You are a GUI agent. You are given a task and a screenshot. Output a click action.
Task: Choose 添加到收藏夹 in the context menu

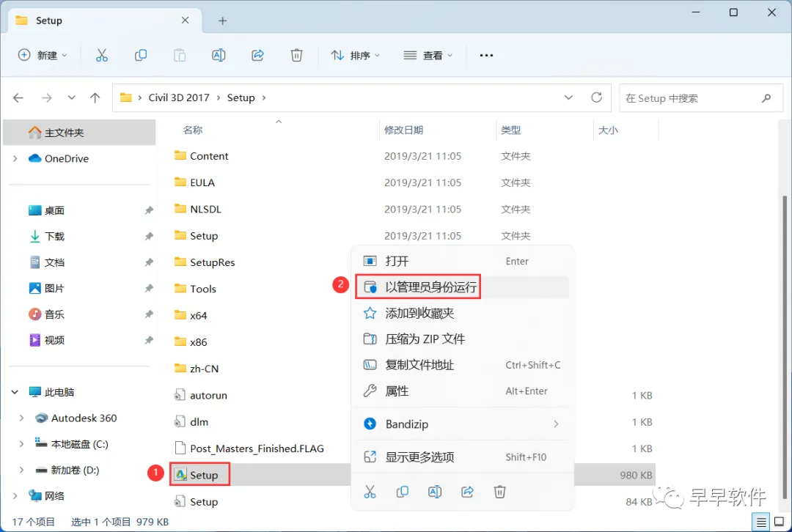click(x=462, y=313)
